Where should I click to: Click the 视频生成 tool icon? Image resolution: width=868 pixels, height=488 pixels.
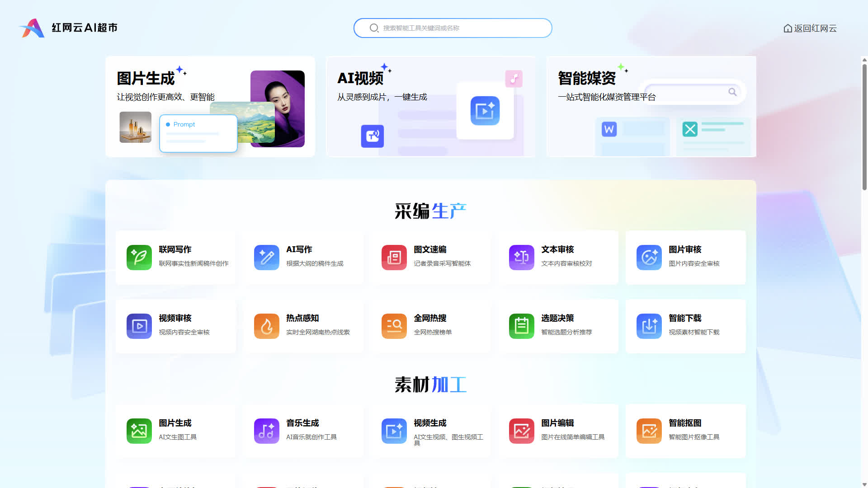(x=394, y=431)
